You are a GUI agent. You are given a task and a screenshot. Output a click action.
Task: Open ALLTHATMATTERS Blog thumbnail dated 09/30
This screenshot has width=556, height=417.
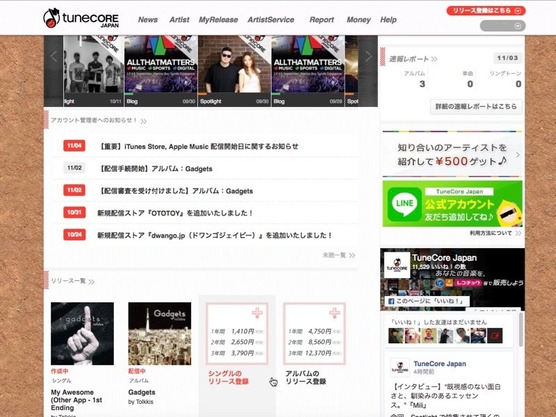pos(161,71)
